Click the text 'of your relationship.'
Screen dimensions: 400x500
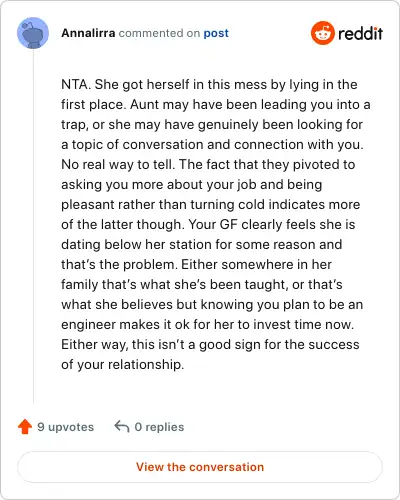pos(122,364)
